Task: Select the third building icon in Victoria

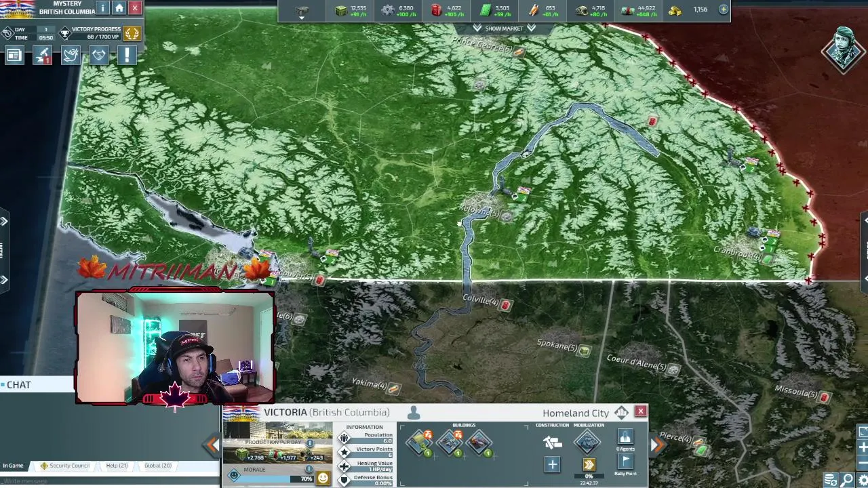Action: (479, 443)
